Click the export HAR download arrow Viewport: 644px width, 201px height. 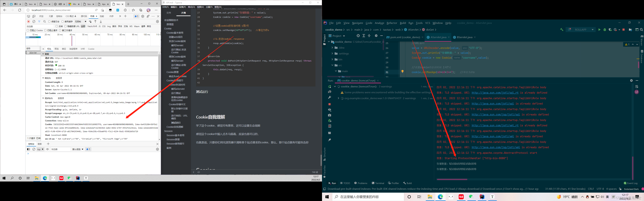(x=101, y=22)
